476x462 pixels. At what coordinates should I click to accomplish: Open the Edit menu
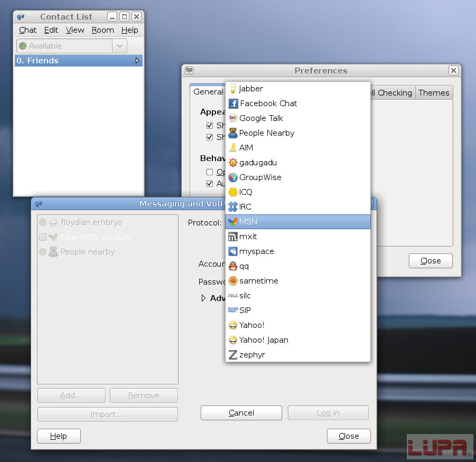51,30
